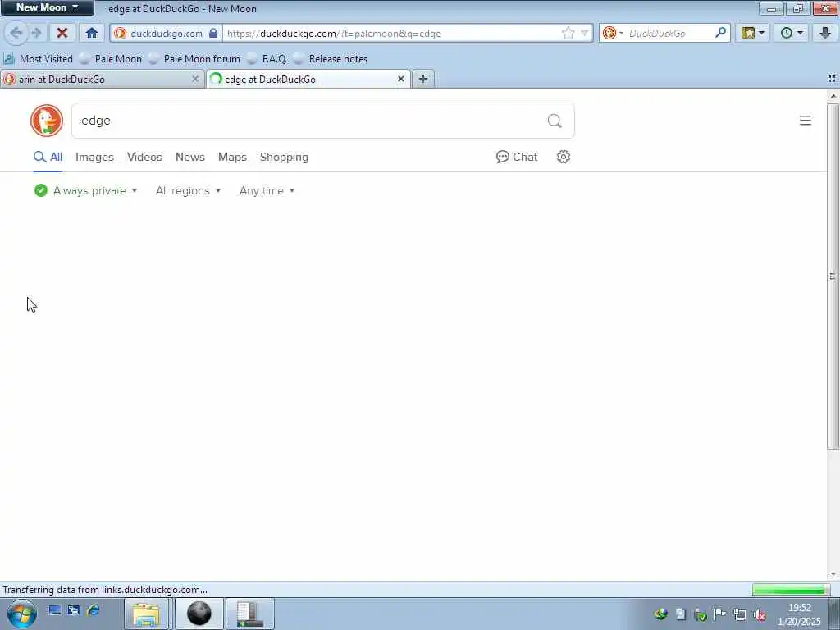The width and height of the screenshot is (840, 630).
Task: Open the server tower taskbar program
Action: [x=249, y=614]
